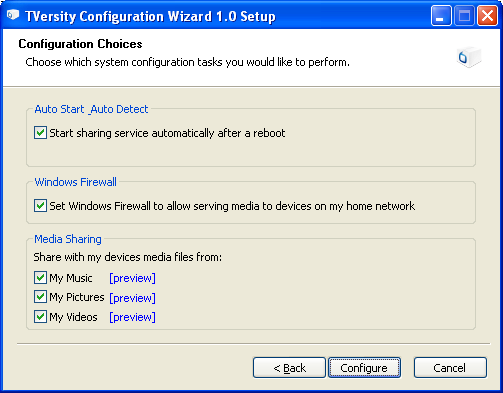Click 'Share with my devices media files from' text

[x=128, y=257]
